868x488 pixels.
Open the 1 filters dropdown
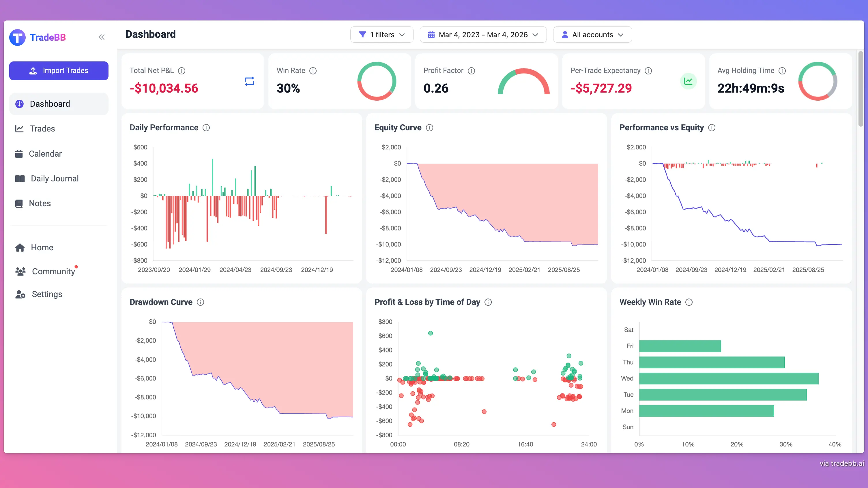[x=381, y=34]
